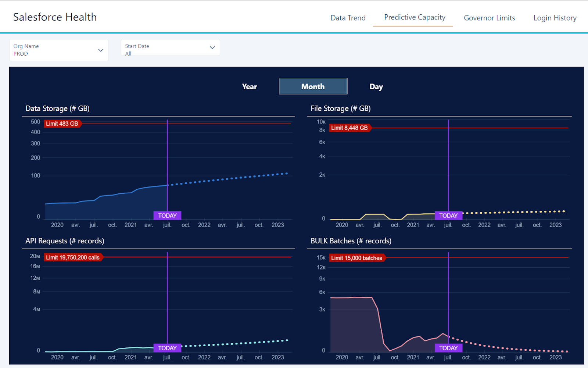
Task: Select the Predictive Capacity tab
Action: point(415,17)
